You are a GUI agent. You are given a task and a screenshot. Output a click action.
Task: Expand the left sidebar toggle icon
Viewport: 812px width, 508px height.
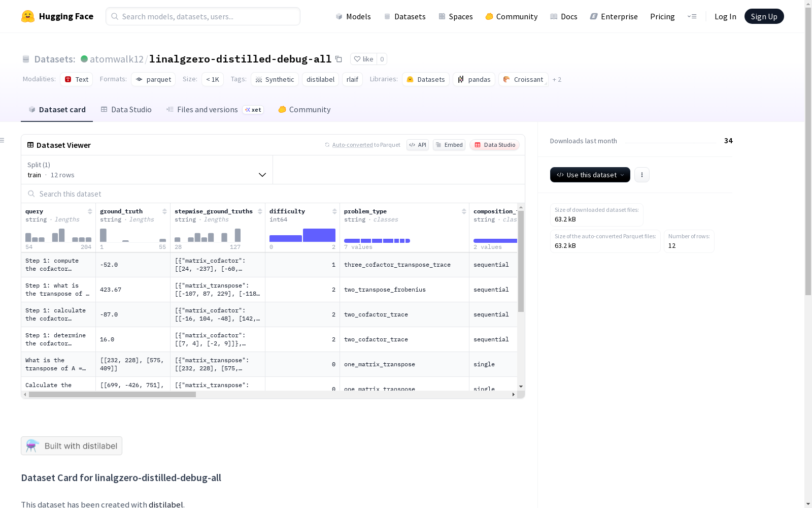(x=3, y=140)
